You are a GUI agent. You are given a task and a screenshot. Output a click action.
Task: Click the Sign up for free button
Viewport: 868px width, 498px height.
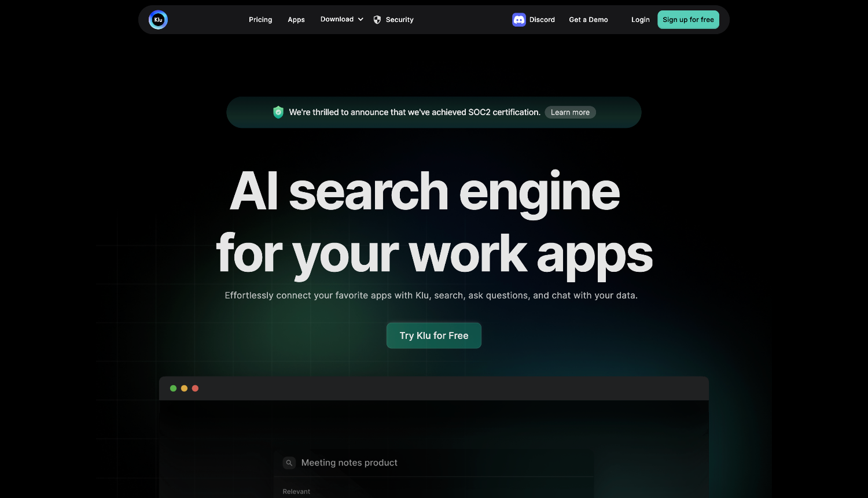pyautogui.click(x=689, y=20)
